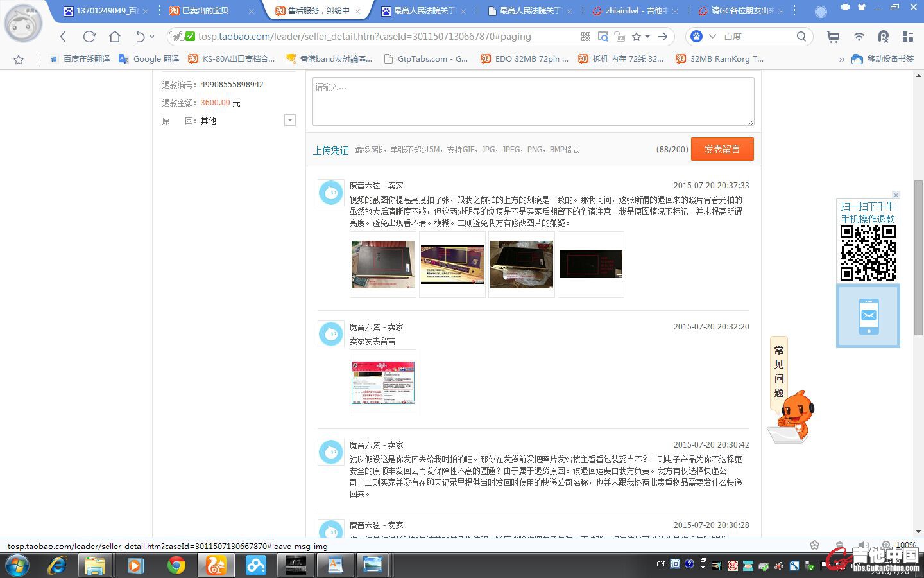
Task: Launch Chrome from the Windows taskbar
Action: click(x=176, y=565)
